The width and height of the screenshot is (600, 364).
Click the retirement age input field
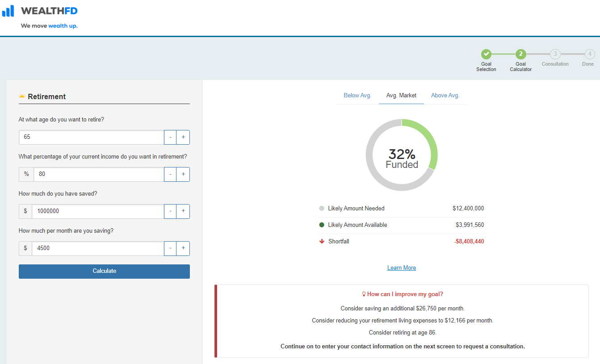click(92, 137)
